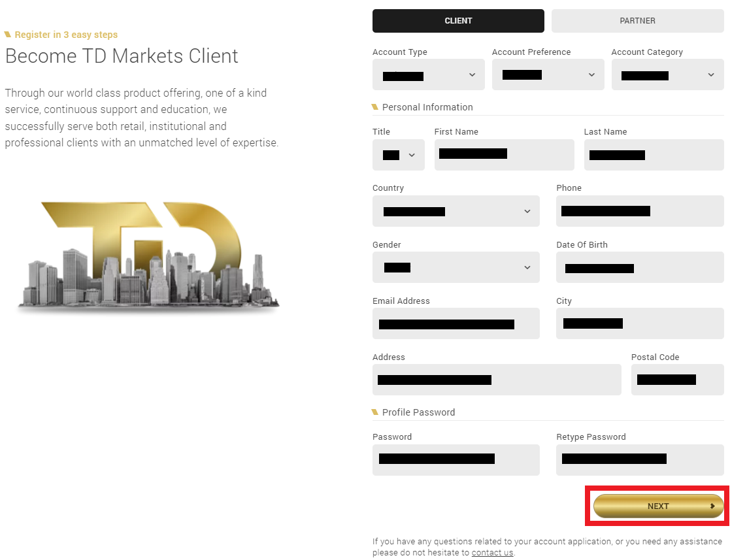Click the 'Personal Information' section heading

[x=427, y=108]
